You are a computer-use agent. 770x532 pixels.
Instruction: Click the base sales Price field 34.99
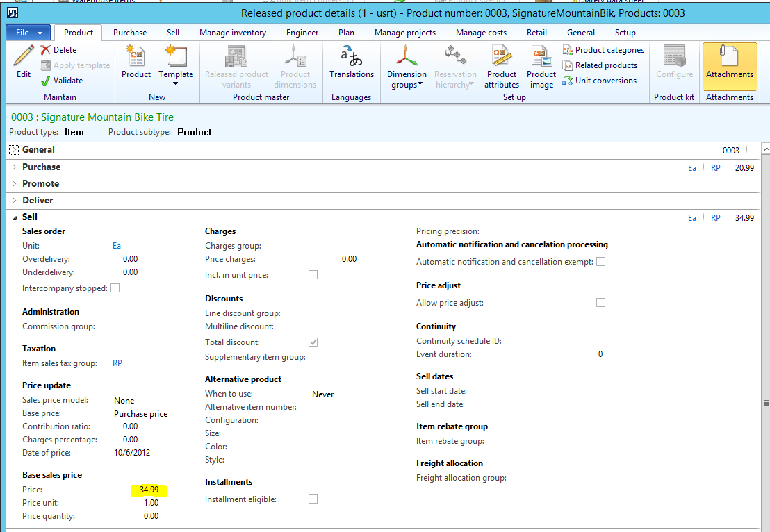point(149,490)
